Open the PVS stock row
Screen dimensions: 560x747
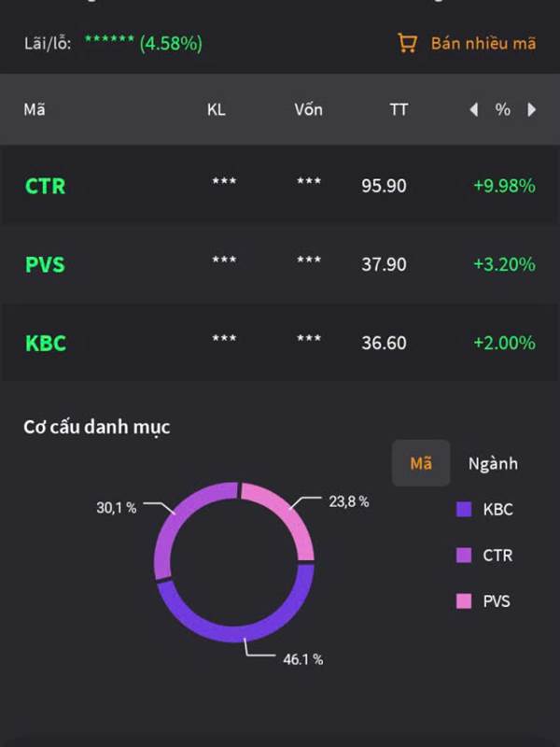[45, 264]
